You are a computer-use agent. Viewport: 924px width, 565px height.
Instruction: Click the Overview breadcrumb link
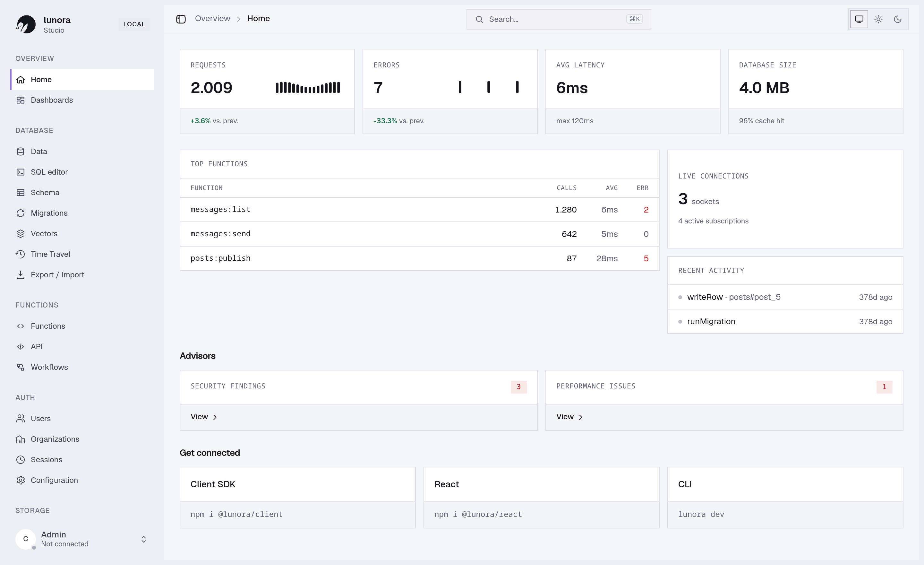point(212,18)
